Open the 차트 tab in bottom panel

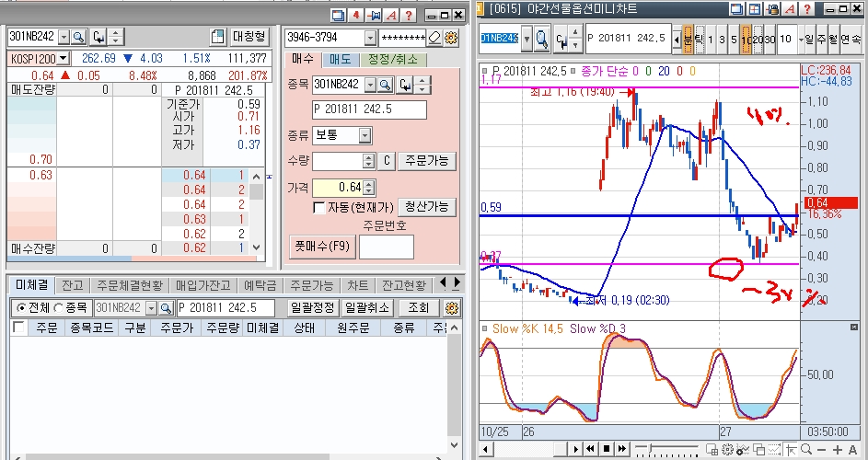[358, 285]
